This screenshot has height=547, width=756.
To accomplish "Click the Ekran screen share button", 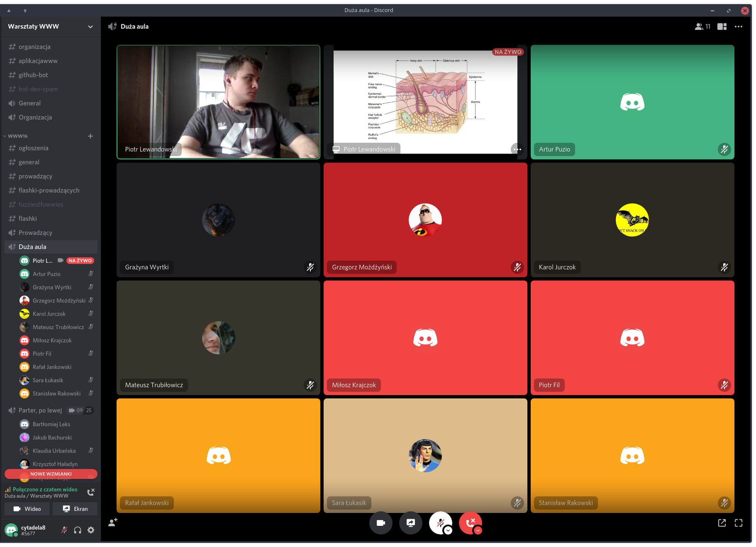I will (75, 509).
